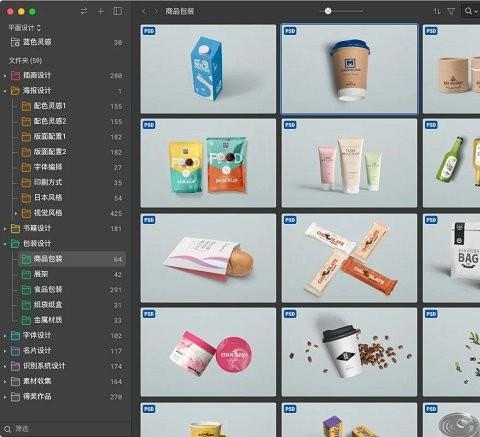Select the pink ice cream tub thumbnail
This screenshot has width=480, height=437.
click(208, 352)
